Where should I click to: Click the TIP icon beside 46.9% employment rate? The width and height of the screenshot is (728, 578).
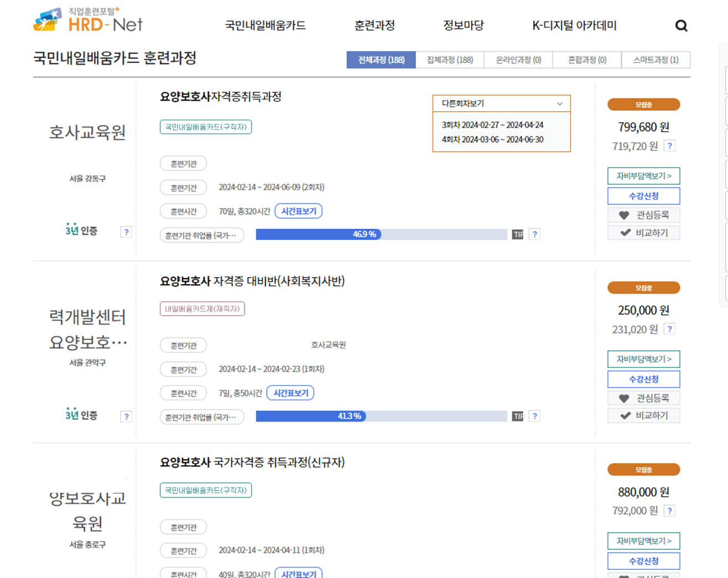point(518,235)
